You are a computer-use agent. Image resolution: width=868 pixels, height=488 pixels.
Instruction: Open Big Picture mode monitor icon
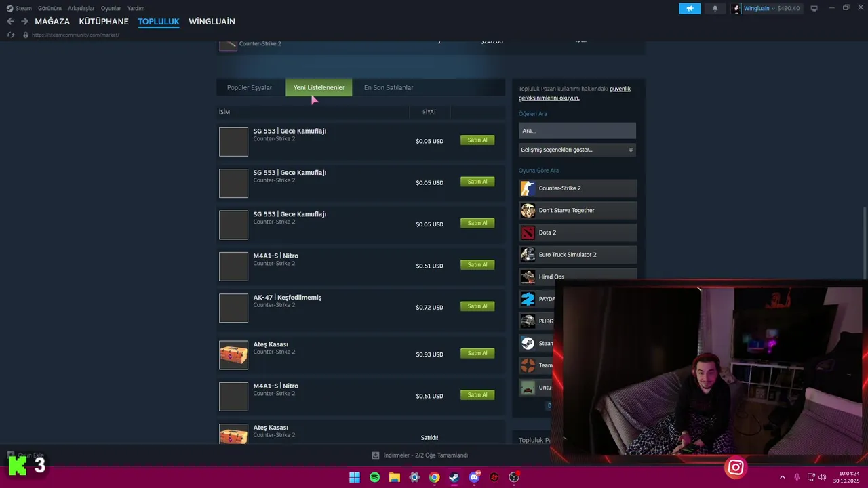point(814,9)
